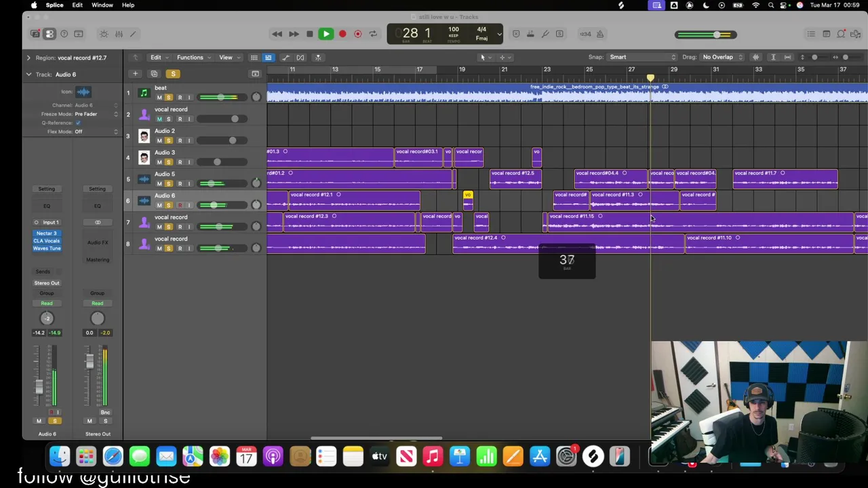
Task: Open the Snap Smart dropdown
Action: [642, 58]
